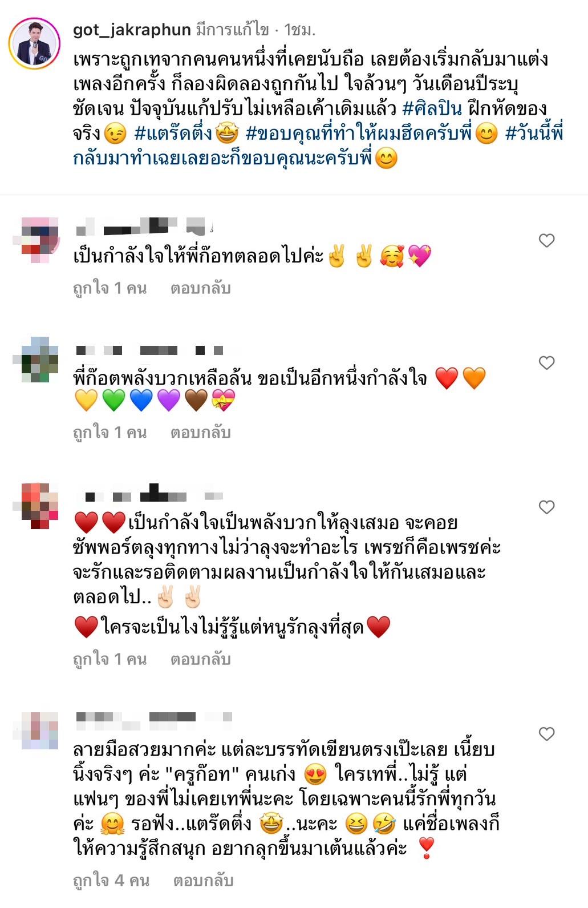588x908 pixels.
Task: Like the comment mentioning ลุงเสมอ
Action: [546, 507]
